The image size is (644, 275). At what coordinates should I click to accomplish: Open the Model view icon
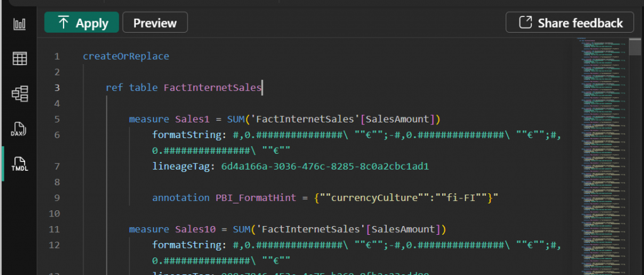pos(19,94)
